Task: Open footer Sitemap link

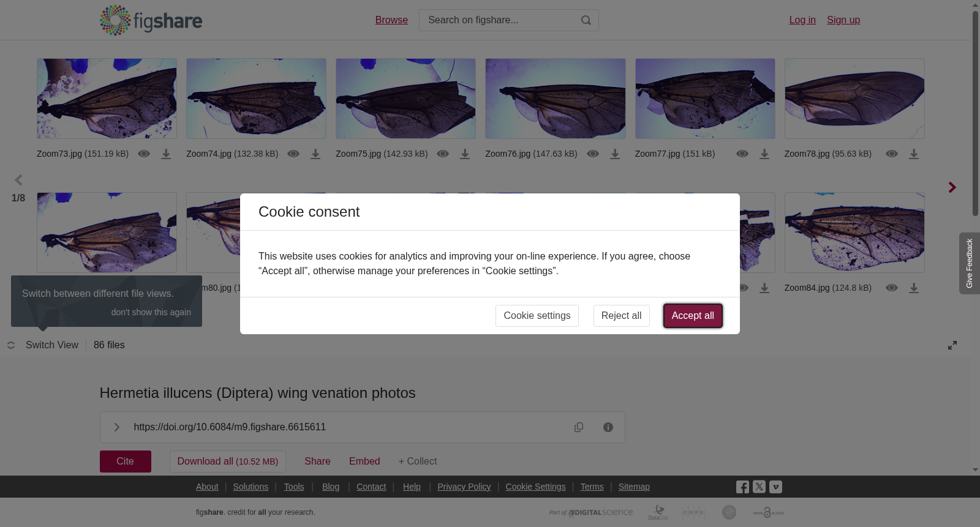Action: coord(634,487)
